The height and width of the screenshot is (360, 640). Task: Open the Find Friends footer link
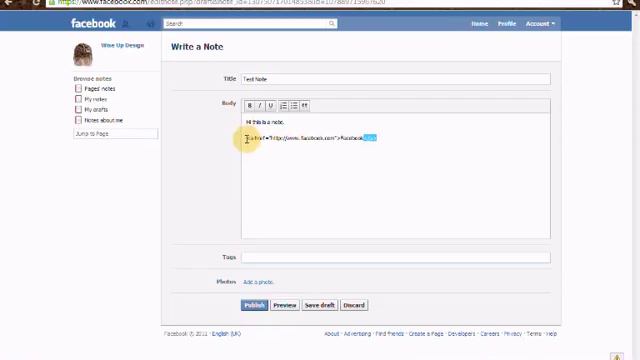389,333
